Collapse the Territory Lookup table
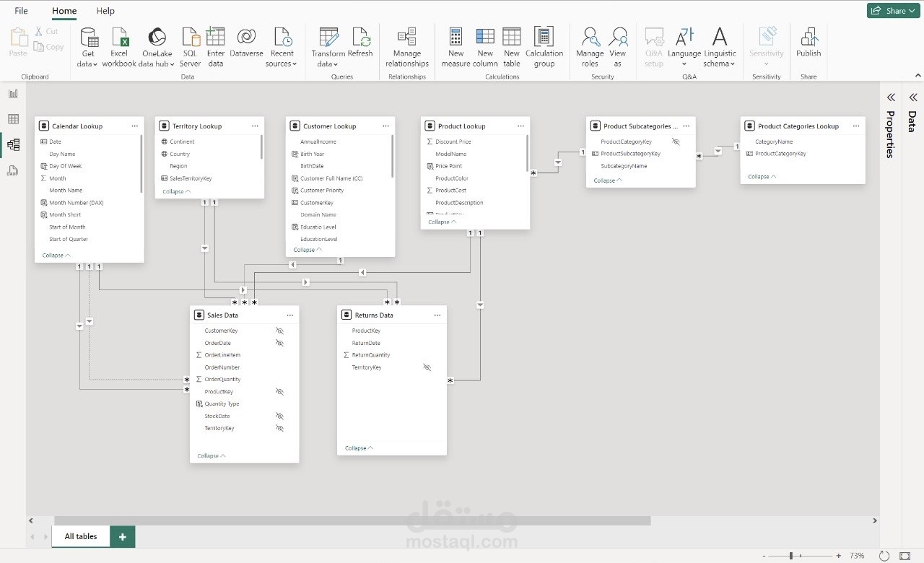 tap(177, 192)
